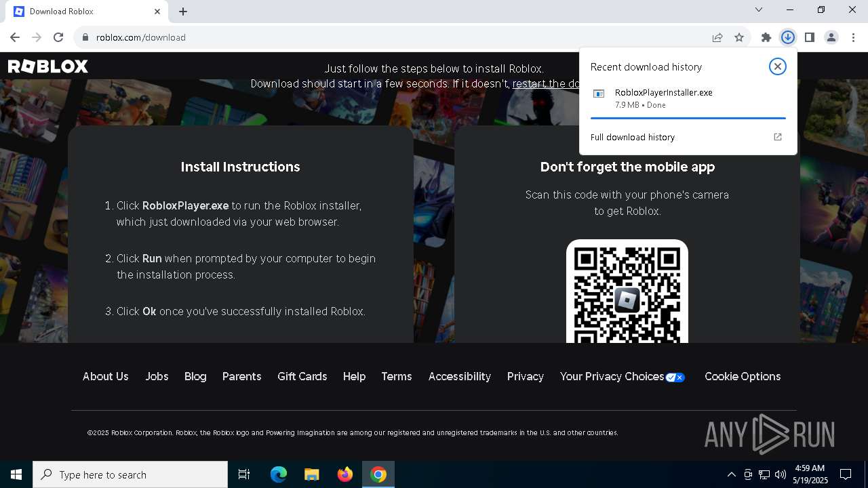
Task: Share this page icon in address bar
Action: (717, 37)
